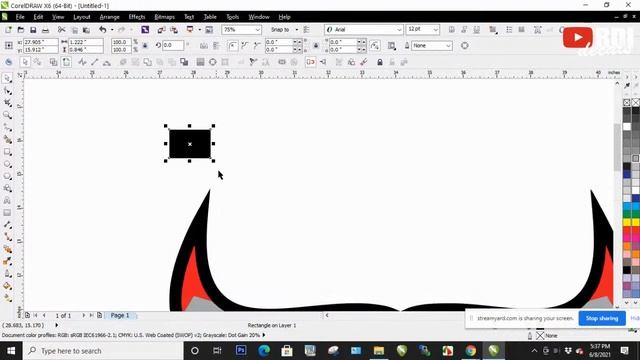Open the 12 pt font size dropdown

tap(436, 30)
